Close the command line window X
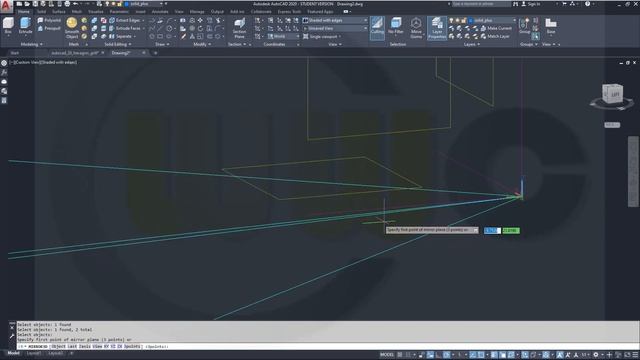This screenshot has width=640, height=360. point(12,328)
